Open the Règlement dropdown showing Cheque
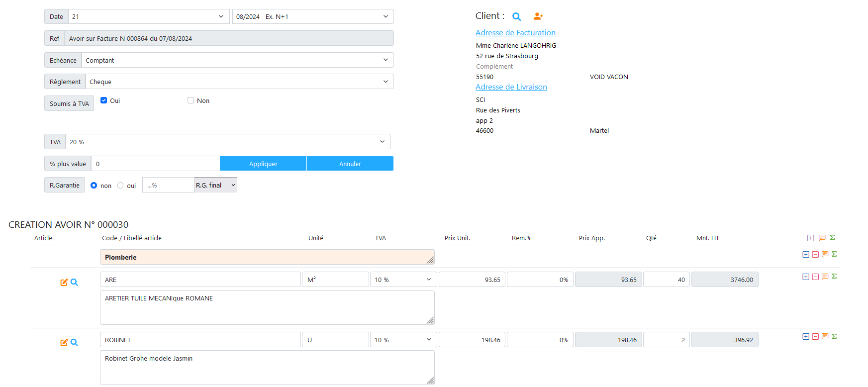This screenshot has width=868, height=387. coord(240,82)
